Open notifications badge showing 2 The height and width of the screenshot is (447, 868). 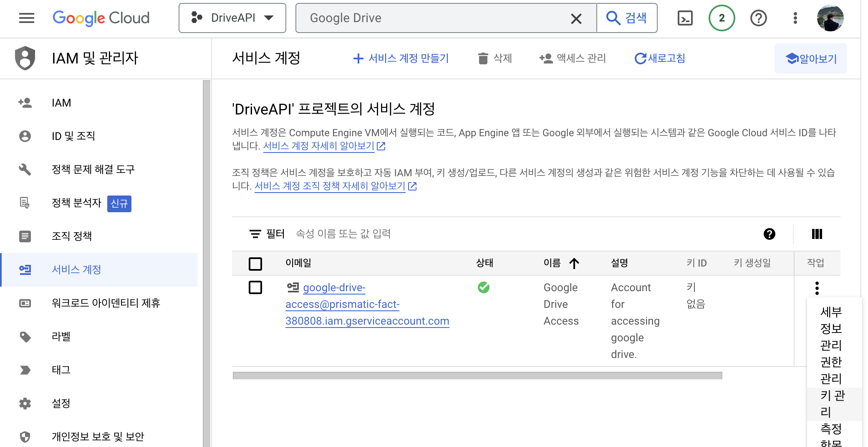(722, 18)
